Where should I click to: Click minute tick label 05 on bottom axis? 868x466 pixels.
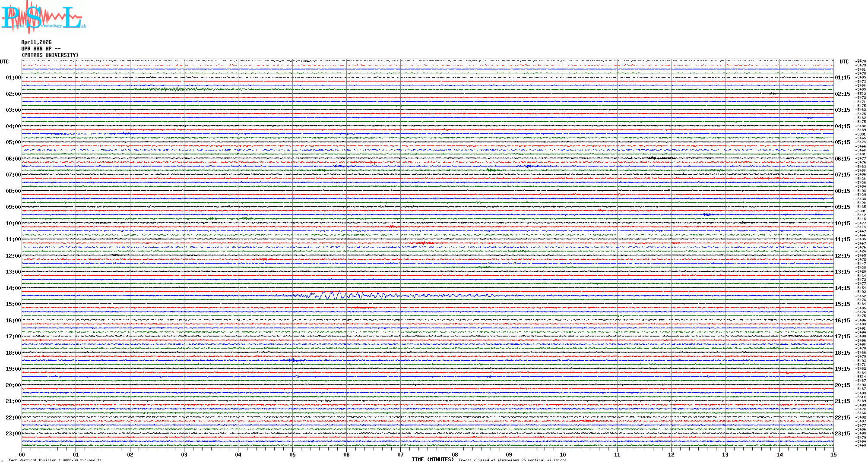[x=292, y=454]
